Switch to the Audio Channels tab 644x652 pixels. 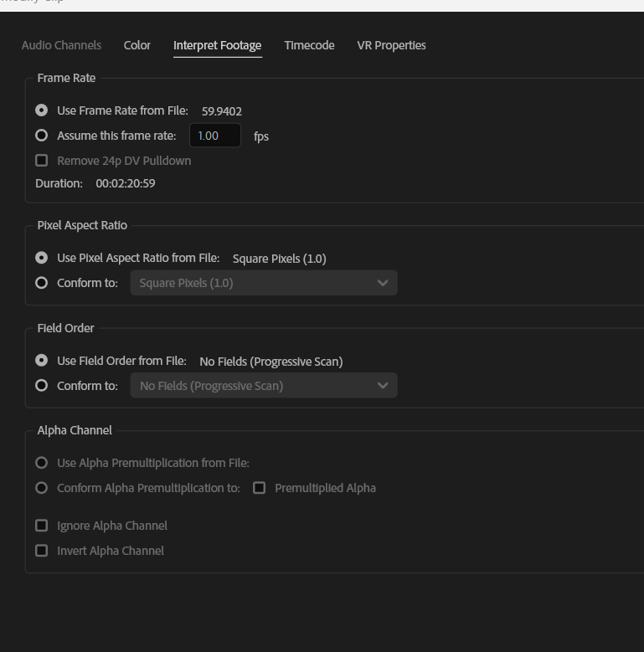pyautogui.click(x=61, y=45)
